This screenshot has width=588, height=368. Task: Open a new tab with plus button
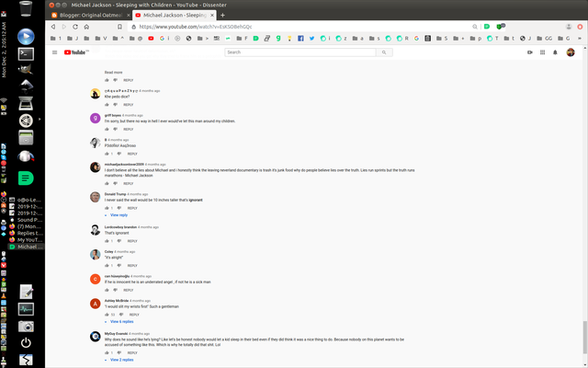pos(222,16)
